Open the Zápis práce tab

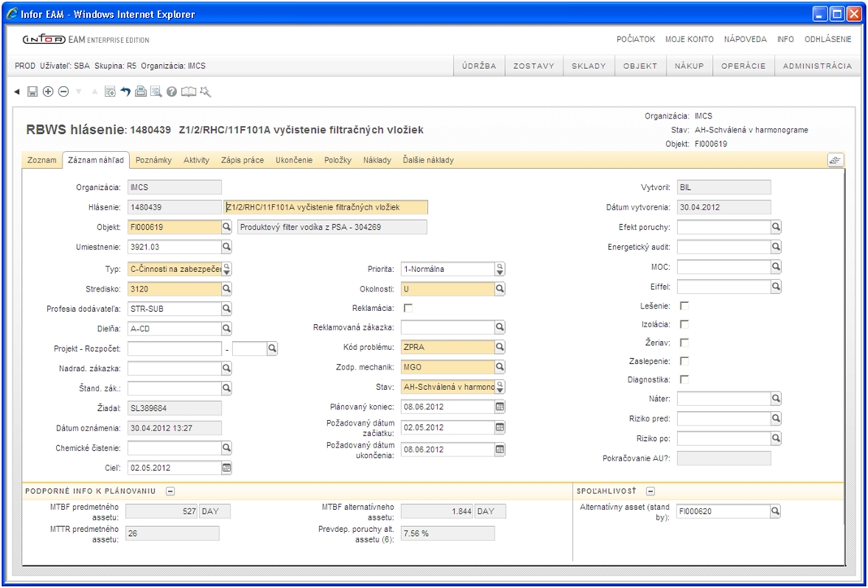[243, 161]
